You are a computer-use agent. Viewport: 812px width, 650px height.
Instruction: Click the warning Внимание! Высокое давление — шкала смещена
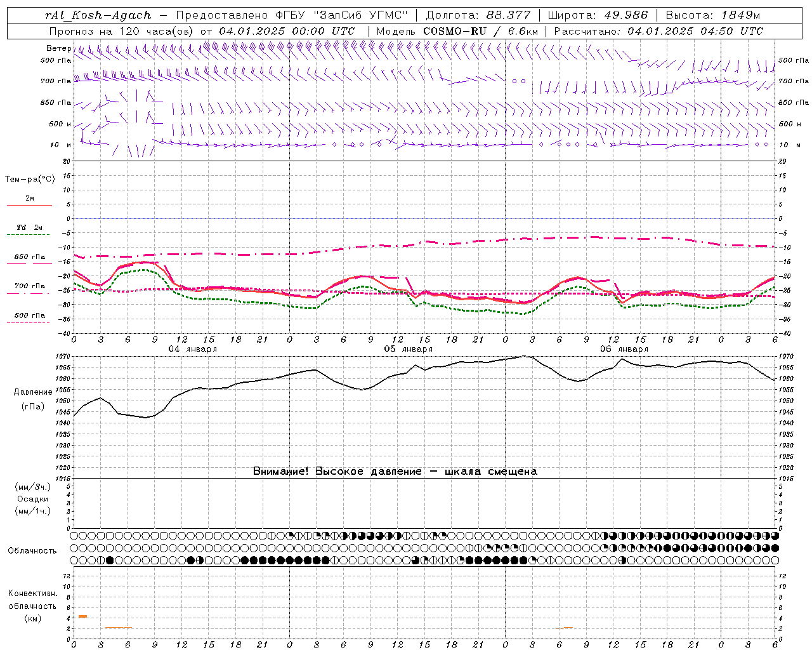click(x=395, y=471)
